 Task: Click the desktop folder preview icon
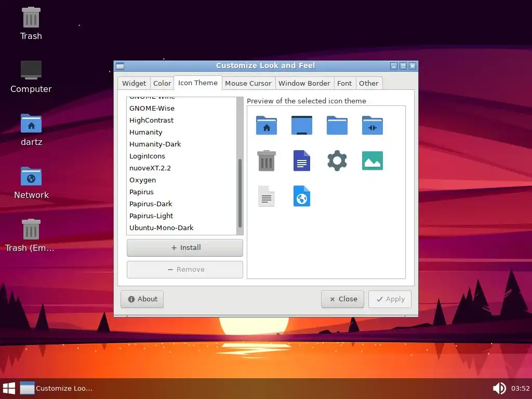tap(302, 126)
